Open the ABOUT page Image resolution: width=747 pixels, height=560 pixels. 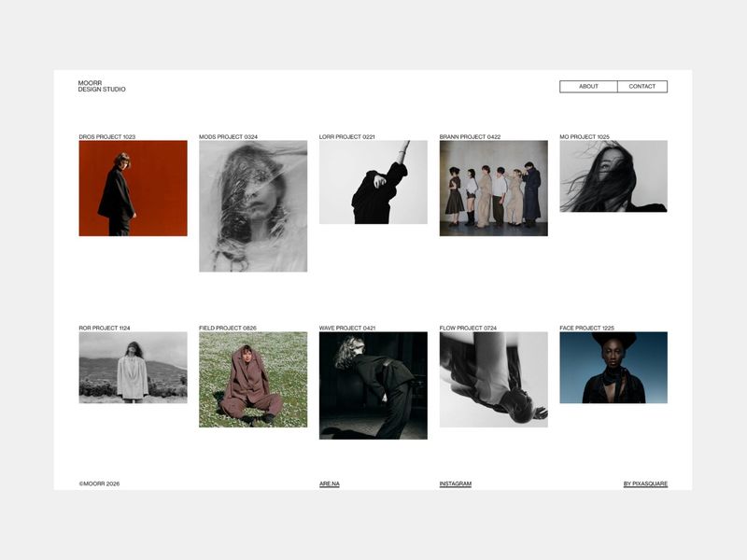[588, 87]
